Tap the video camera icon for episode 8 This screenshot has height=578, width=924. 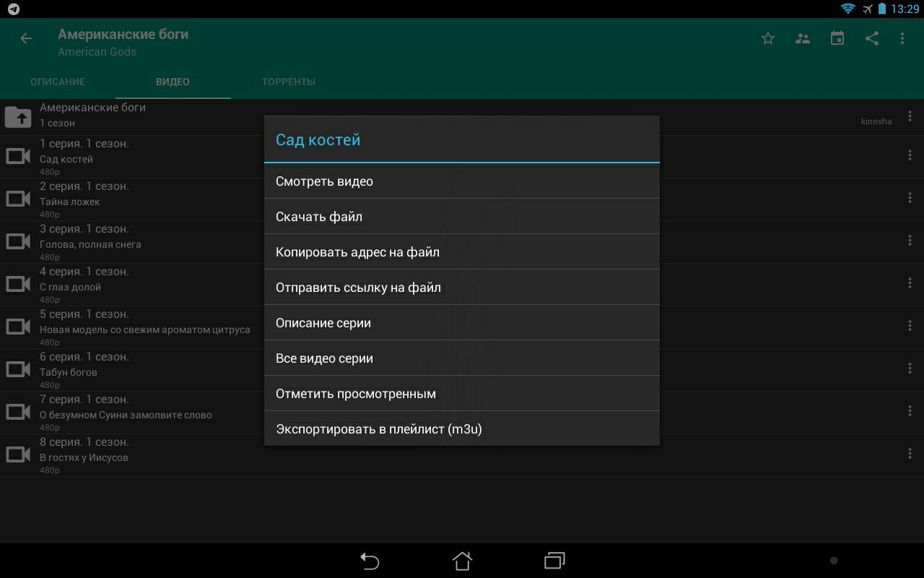coord(18,454)
